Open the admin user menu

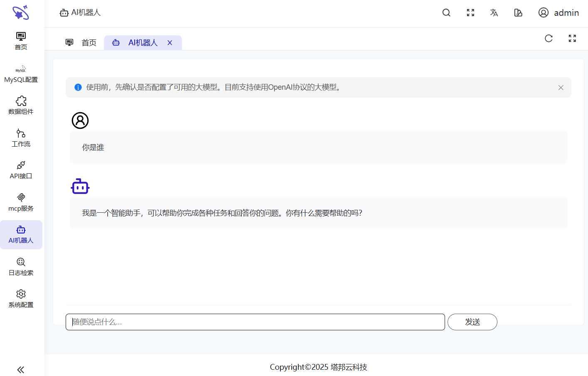tap(558, 13)
